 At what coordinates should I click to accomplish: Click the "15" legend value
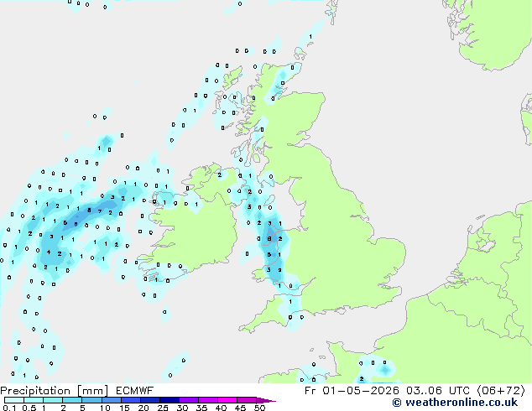(124, 408)
